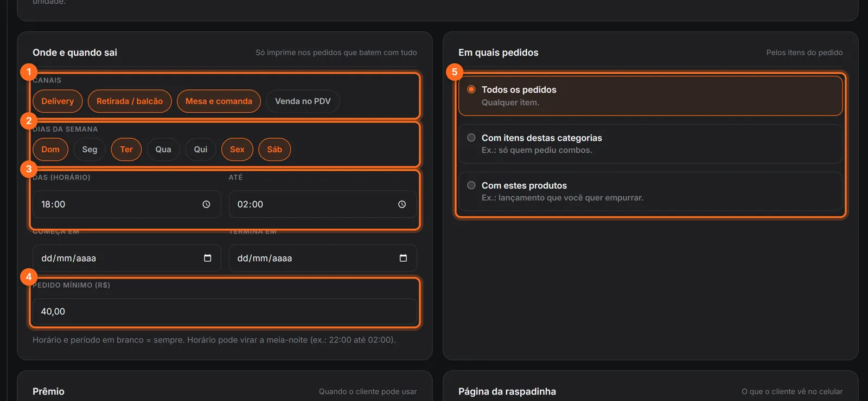This screenshot has width=868, height=401.
Task: Toggle the Delivery channel chip
Action: 58,101
